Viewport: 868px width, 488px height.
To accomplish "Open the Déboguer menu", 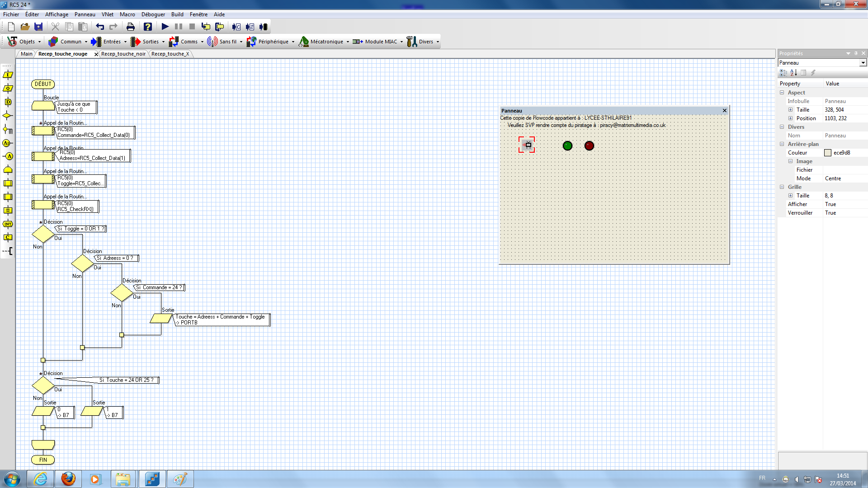I will click(153, 14).
